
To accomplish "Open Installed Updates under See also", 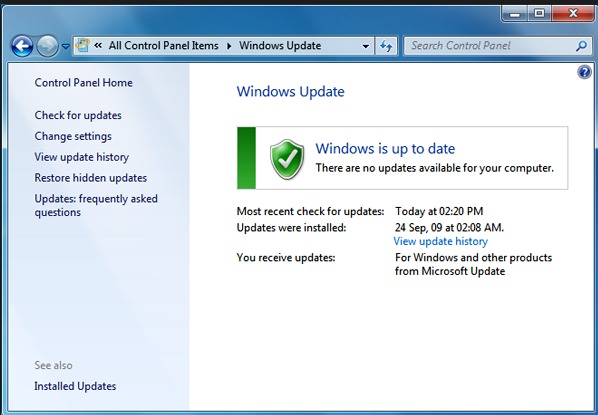I will 75,386.
